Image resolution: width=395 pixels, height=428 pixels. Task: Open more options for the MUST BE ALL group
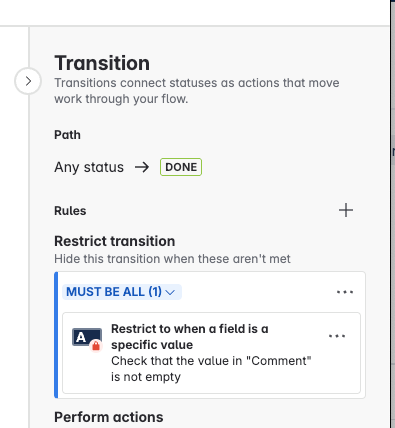[x=345, y=292]
